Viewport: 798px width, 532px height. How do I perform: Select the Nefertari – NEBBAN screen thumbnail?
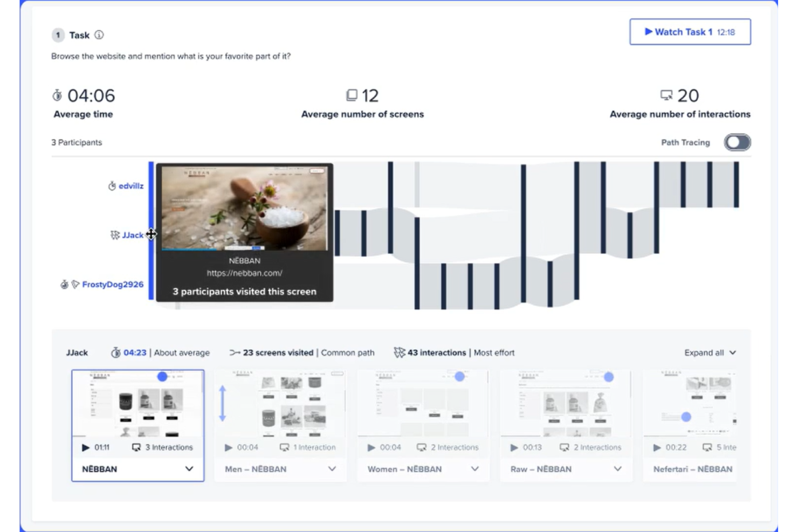click(x=690, y=403)
